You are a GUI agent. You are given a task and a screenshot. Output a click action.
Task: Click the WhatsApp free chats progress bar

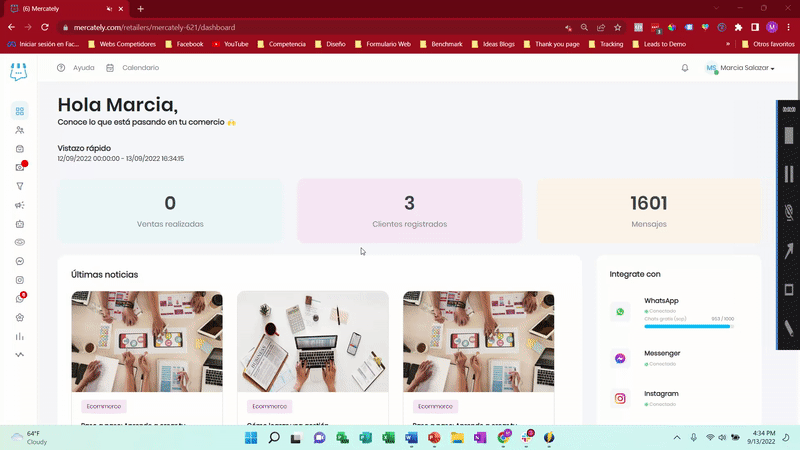click(689, 327)
